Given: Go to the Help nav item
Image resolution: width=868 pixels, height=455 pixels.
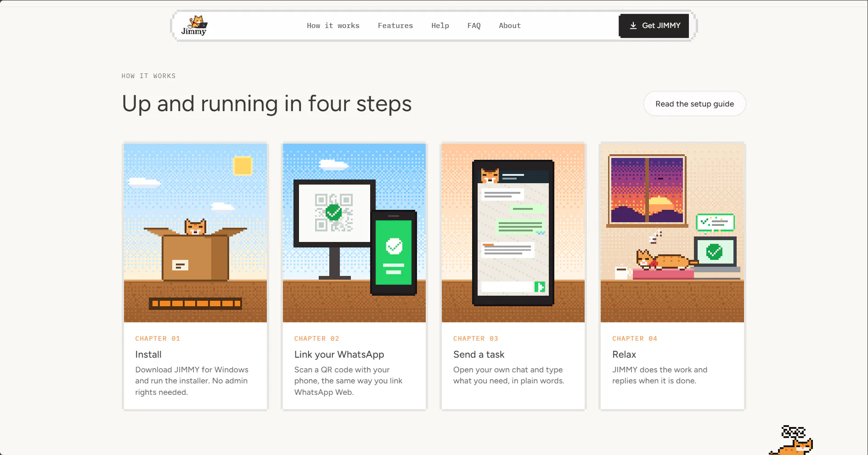Looking at the screenshot, I should tap(440, 26).
